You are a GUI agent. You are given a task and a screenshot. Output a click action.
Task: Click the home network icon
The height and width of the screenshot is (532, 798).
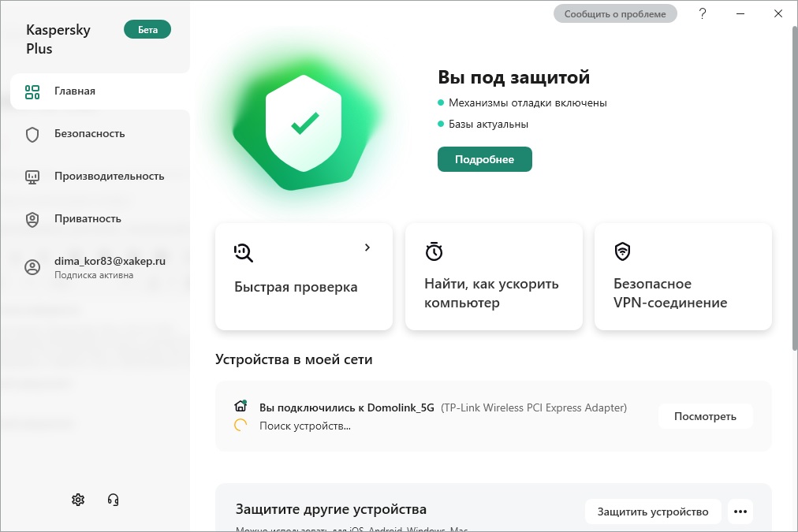[x=241, y=406]
